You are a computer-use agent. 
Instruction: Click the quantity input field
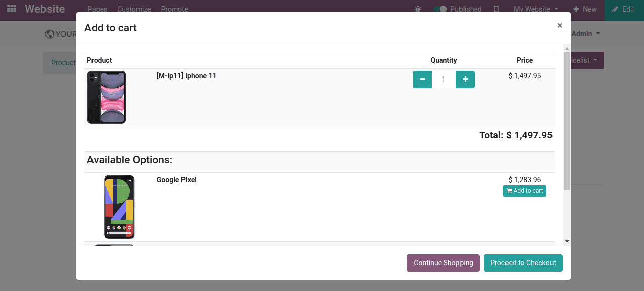coord(444,79)
